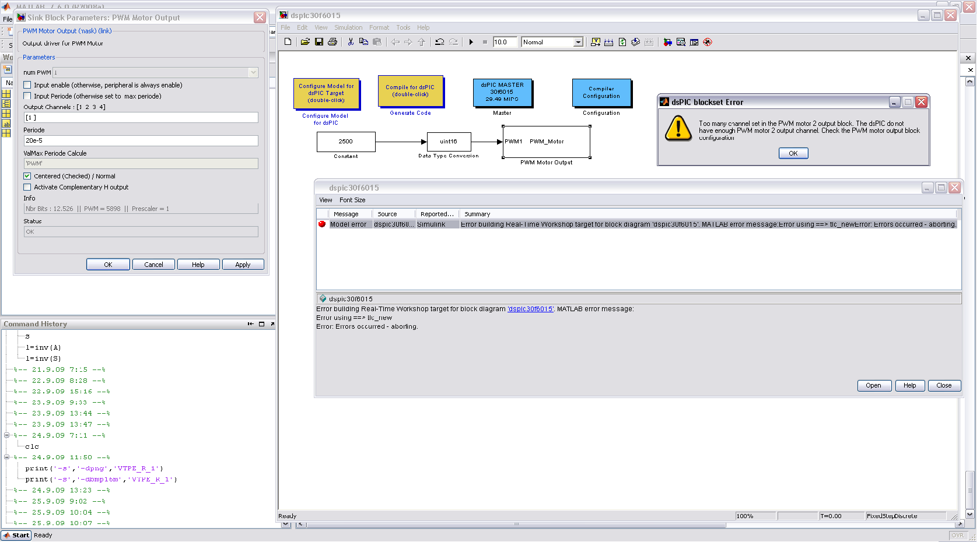The width and height of the screenshot is (980, 542).
Task: Collapse the 24.9.09 11:50 history node
Action: 7,457
